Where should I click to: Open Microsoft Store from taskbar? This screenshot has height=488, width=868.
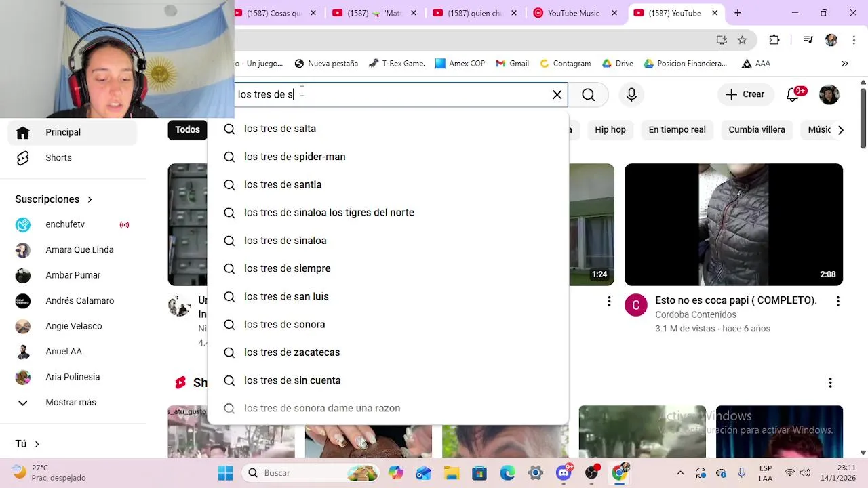[479, 473]
